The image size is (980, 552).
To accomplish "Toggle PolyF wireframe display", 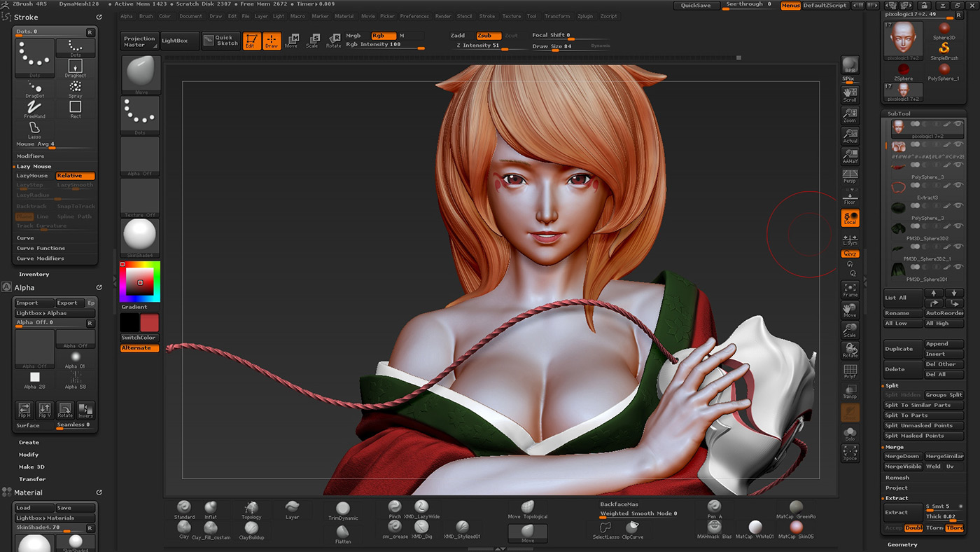I will (x=850, y=371).
